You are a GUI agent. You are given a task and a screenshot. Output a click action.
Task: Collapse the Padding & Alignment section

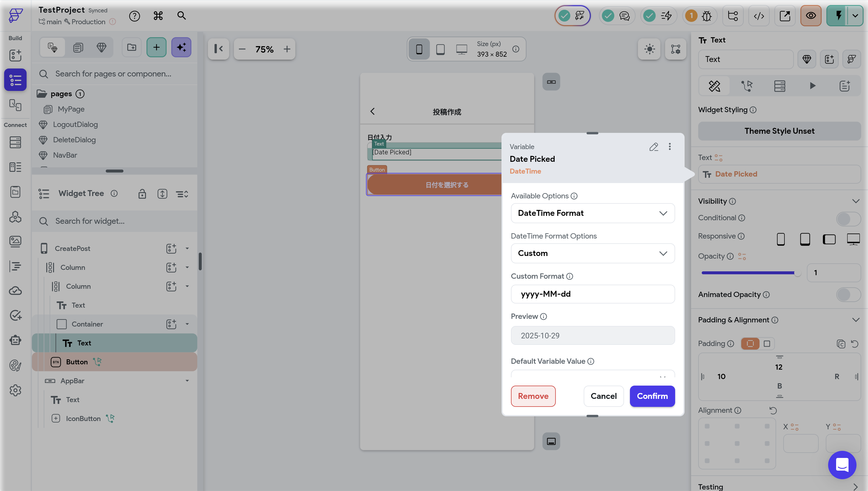(855, 320)
